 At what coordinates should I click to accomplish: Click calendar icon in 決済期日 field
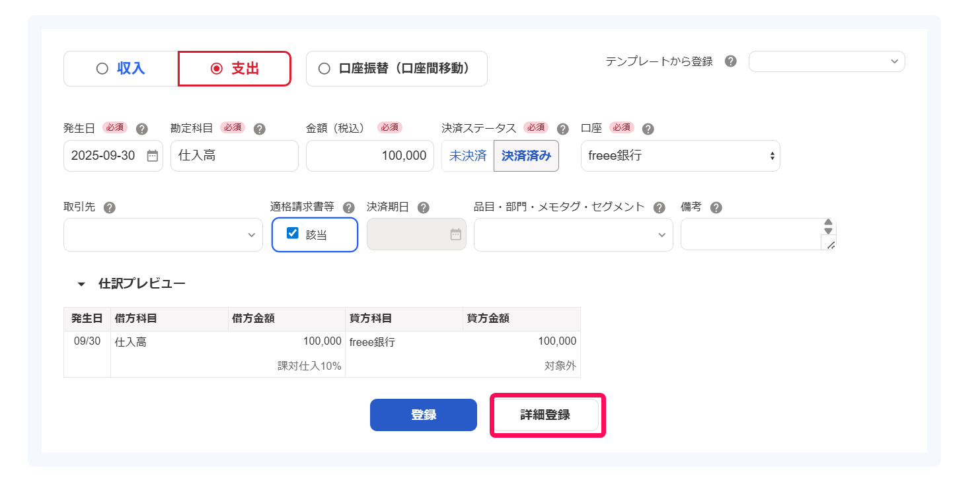click(x=455, y=234)
